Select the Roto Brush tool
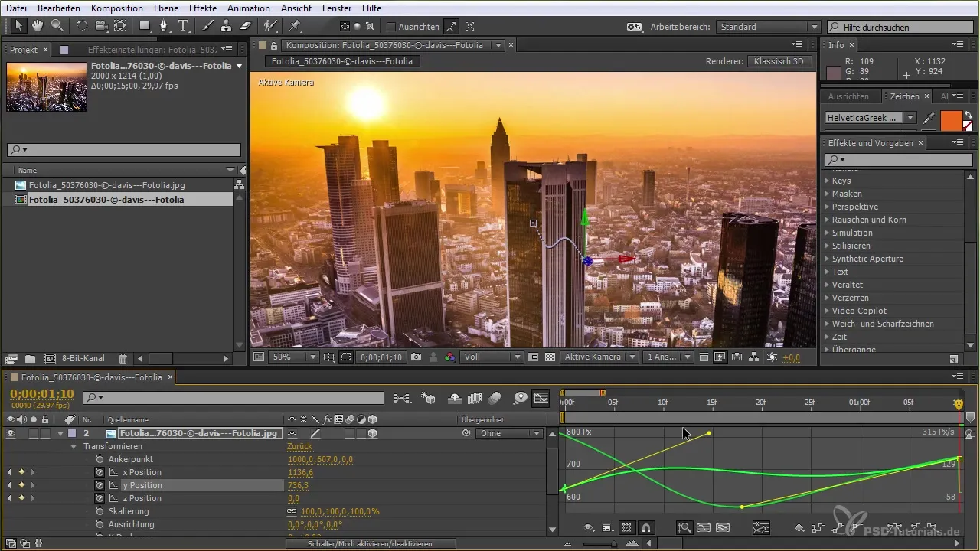Screen dimensions: 980x551 pyautogui.click(x=269, y=26)
